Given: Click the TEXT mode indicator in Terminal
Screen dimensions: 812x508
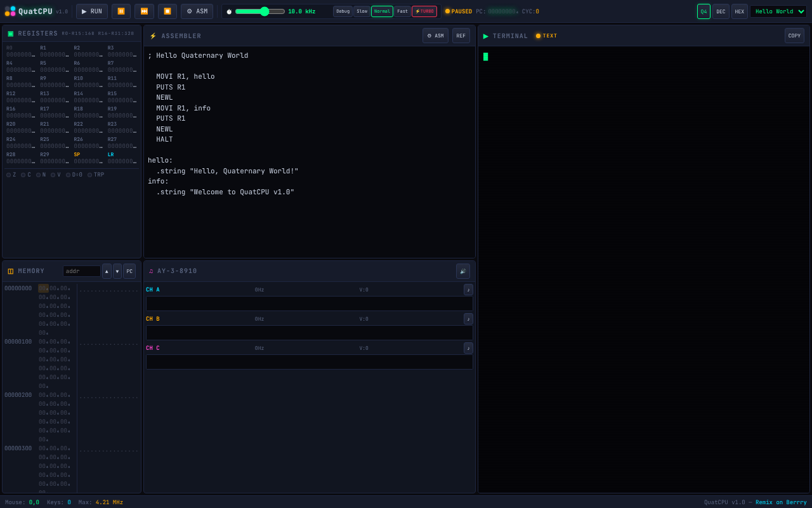Looking at the screenshot, I should 547,36.
